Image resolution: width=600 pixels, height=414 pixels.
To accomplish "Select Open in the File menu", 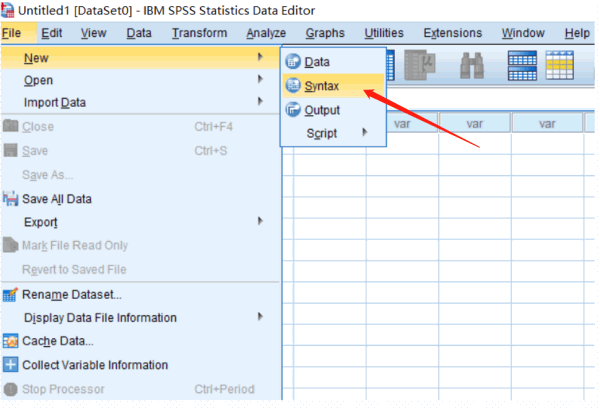I will pyautogui.click(x=140, y=80).
